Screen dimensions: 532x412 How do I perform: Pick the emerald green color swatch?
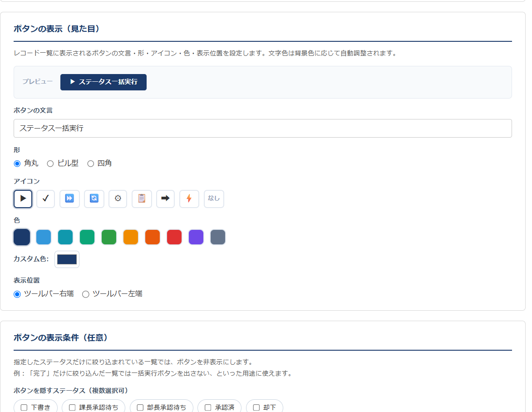[x=87, y=237]
